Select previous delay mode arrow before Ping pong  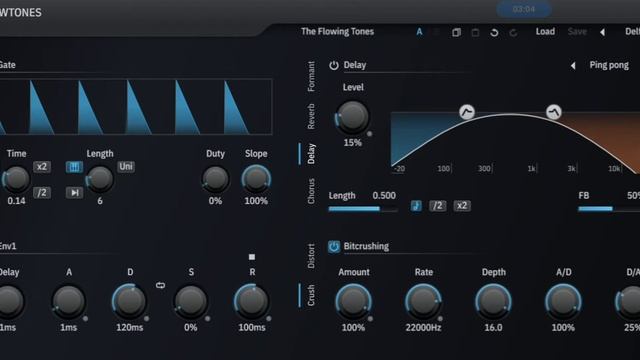573,65
